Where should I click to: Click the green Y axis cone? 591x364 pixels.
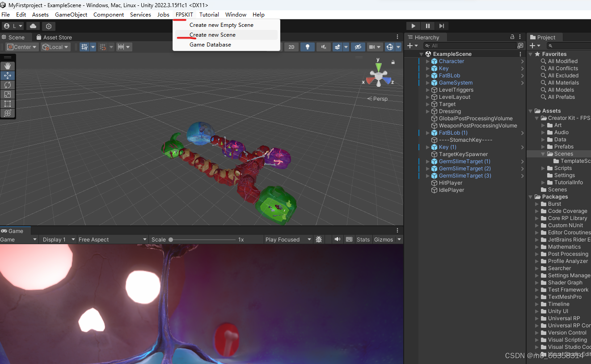(x=378, y=68)
